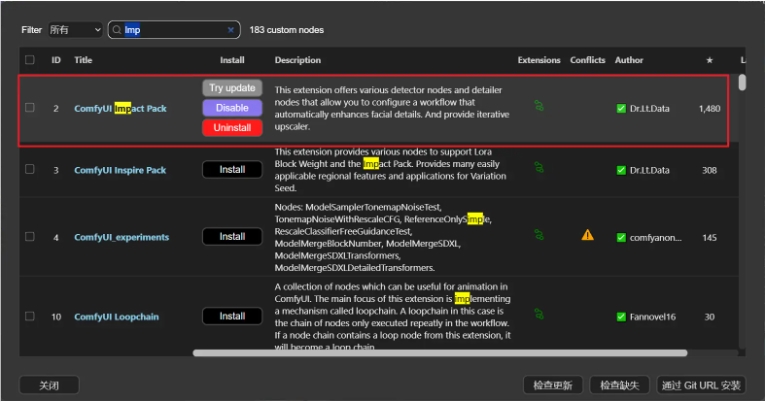Open the Filter dropdown showing 所有
Viewport: 765px width, 402px height.
[75, 30]
